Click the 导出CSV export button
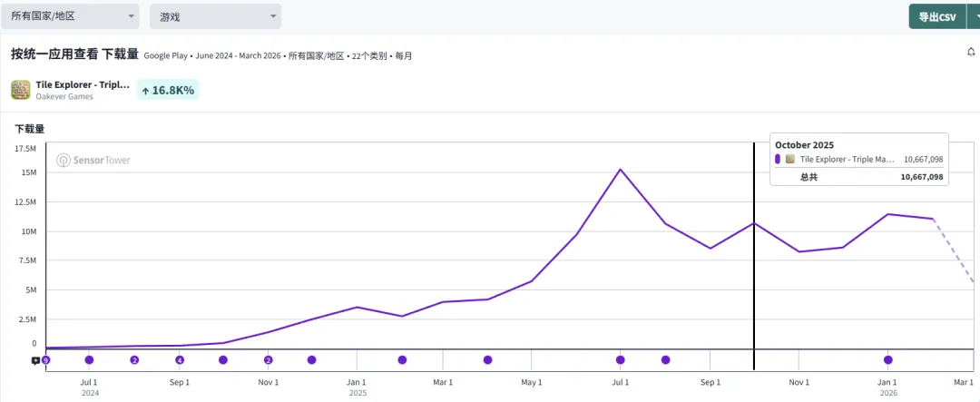 (x=936, y=17)
